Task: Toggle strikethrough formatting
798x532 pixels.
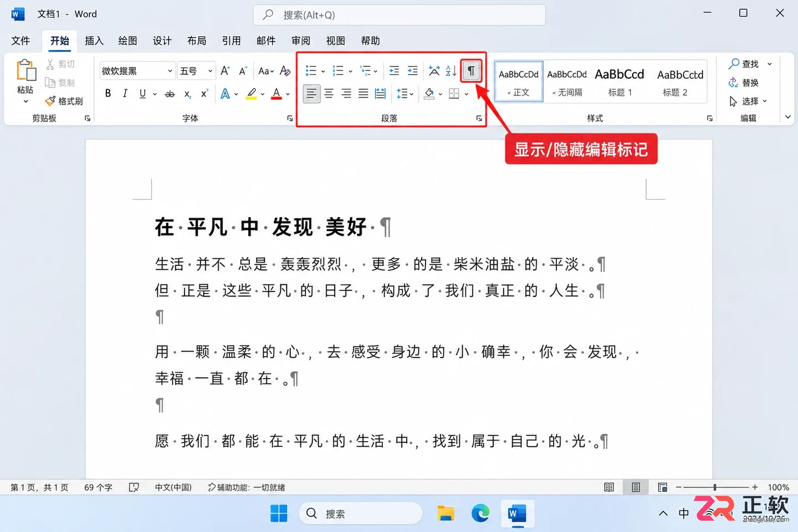Action: pyautogui.click(x=170, y=94)
